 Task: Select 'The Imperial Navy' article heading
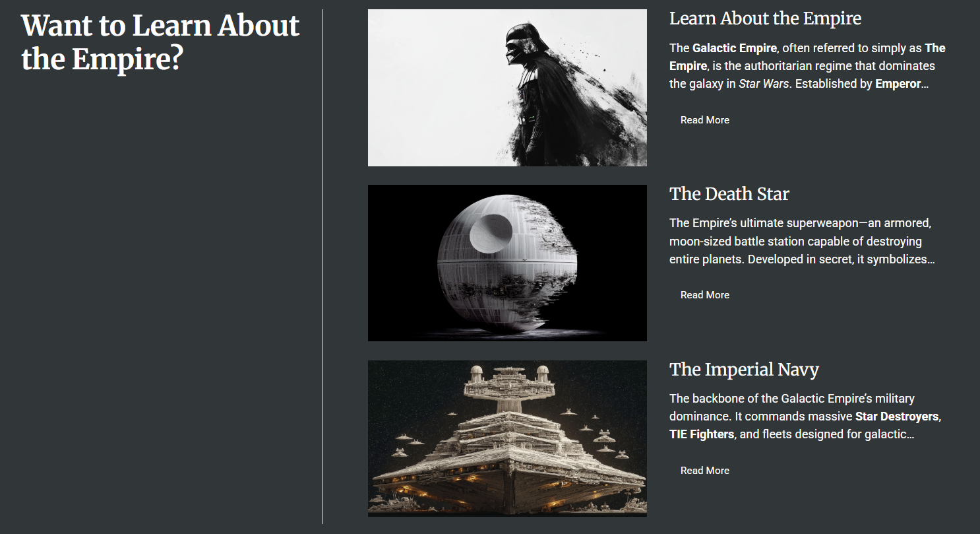pos(744,370)
